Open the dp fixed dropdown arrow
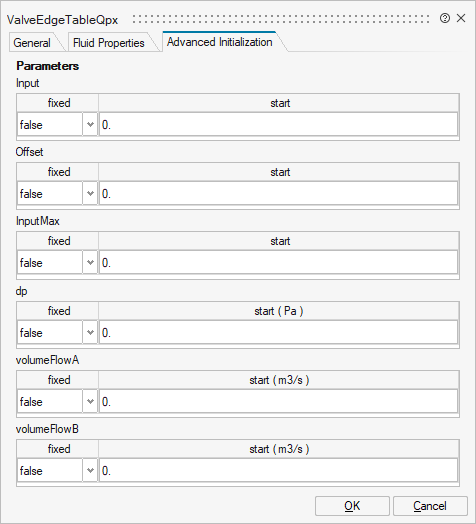Screen dimensions: 476x524 point(90,333)
